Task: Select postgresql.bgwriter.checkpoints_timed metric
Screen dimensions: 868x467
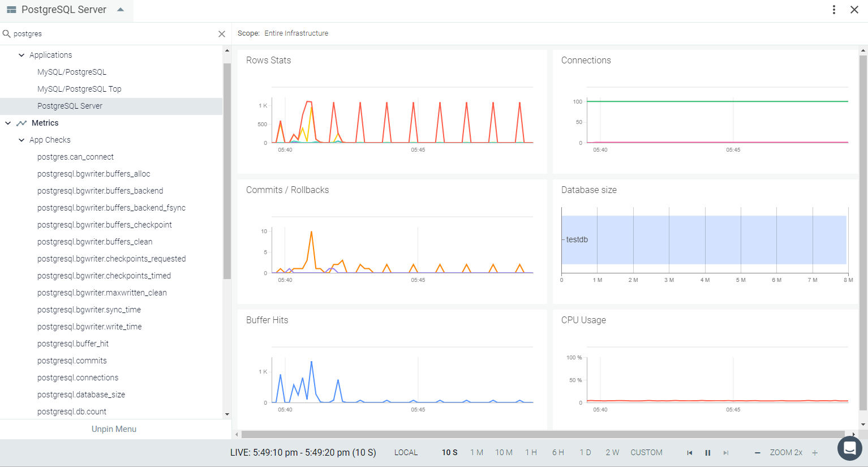Action: (104, 276)
